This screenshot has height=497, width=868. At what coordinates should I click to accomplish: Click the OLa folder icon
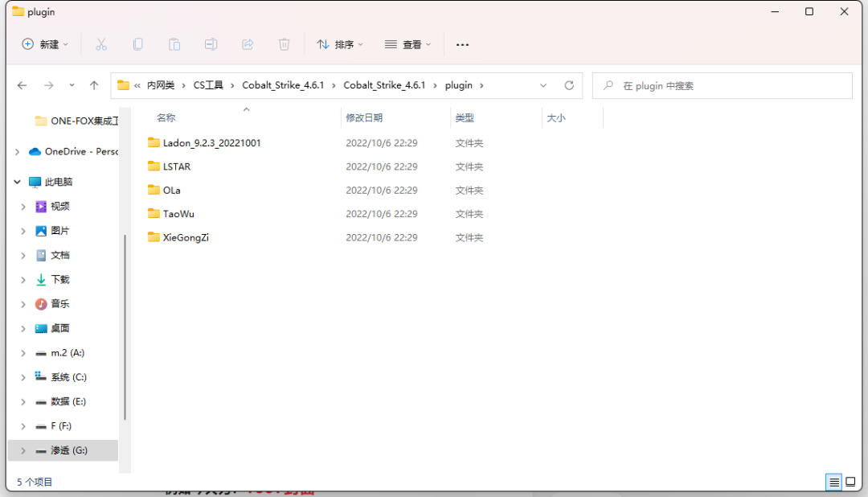(154, 190)
